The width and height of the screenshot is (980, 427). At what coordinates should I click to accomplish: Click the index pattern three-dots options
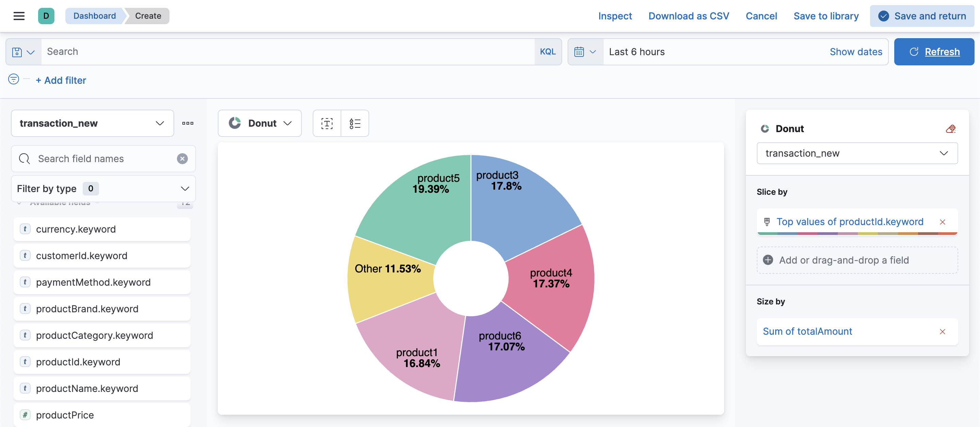tap(187, 123)
